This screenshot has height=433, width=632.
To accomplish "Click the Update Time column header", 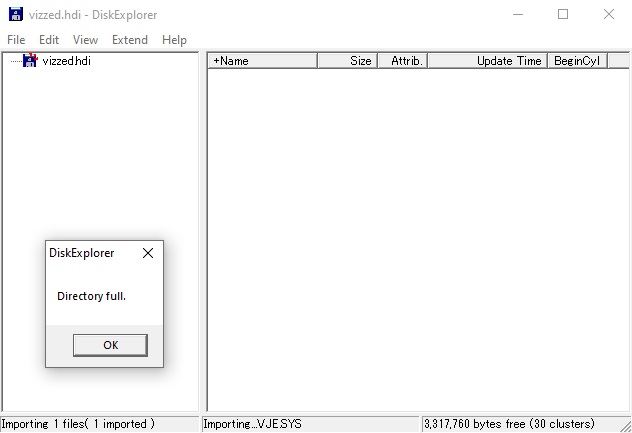I will pos(487,61).
